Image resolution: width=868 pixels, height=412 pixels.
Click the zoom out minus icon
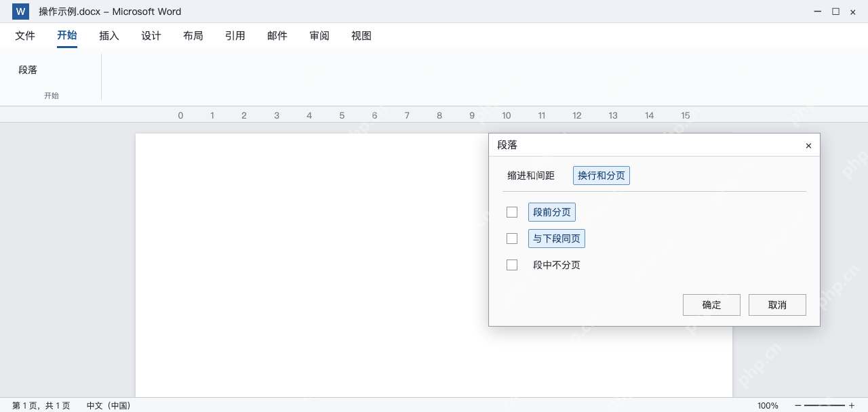click(798, 406)
